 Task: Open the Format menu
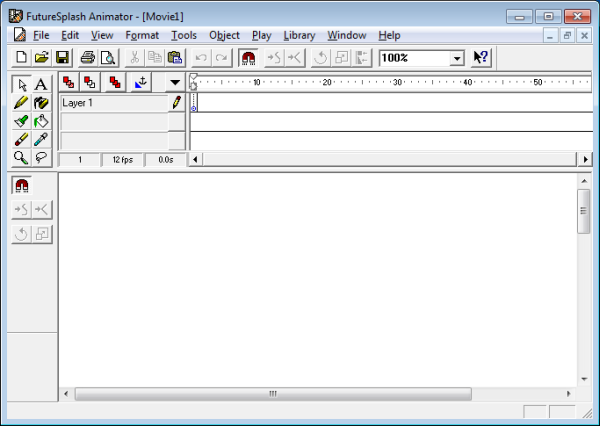coord(142,35)
